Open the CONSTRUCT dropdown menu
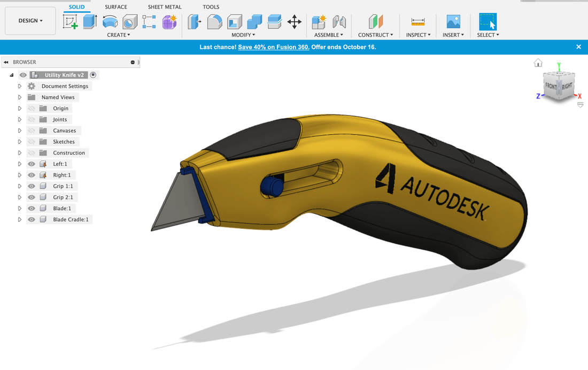The height and width of the screenshot is (370, 588). click(375, 35)
